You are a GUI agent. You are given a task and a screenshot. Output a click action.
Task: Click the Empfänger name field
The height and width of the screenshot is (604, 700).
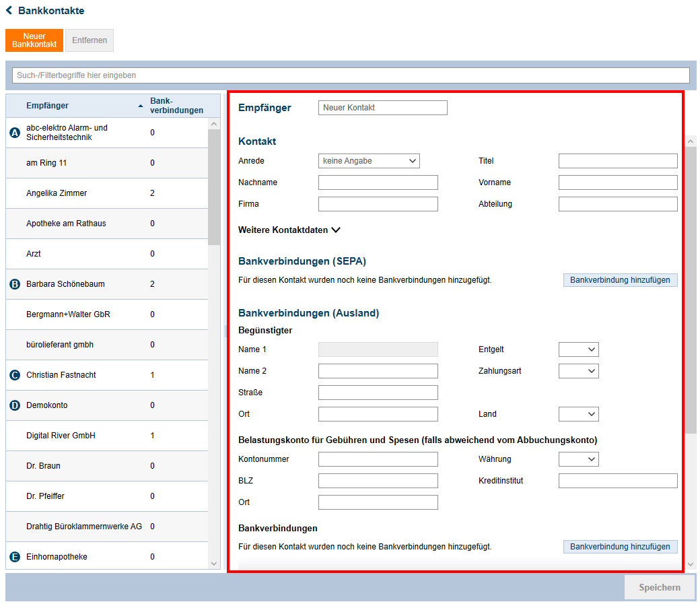click(x=382, y=108)
